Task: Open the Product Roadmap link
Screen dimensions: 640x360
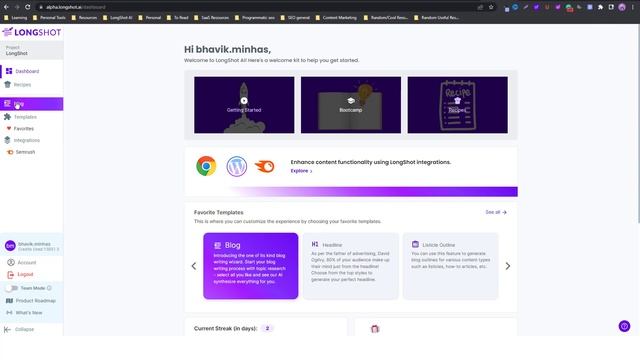Action: [31, 301]
